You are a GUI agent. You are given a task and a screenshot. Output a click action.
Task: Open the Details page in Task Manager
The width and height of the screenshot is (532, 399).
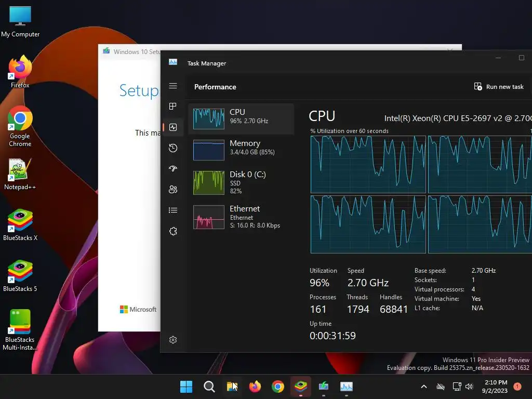click(x=173, y=210)
